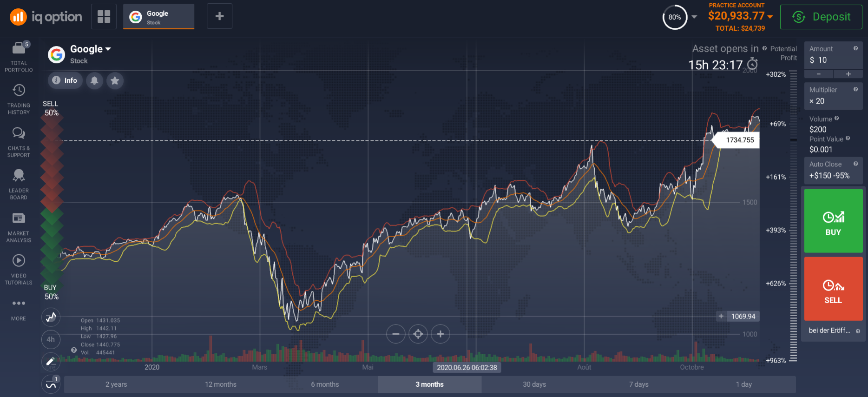Click the 2020.06.26 06:02:38 time marker

click(467, 368)
